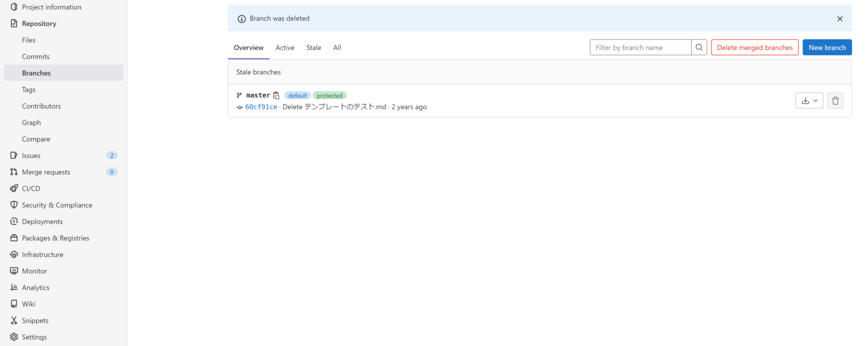
Task: Open commit 60cf91ce
Action: [261, 106]
